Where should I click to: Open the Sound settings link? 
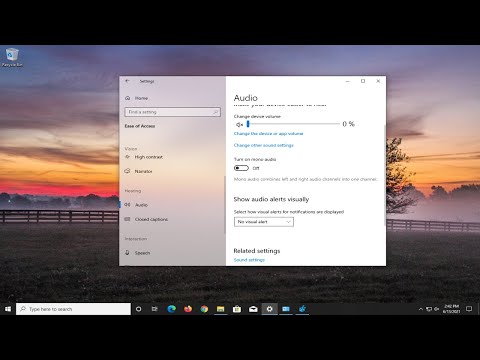click(249, 260)
